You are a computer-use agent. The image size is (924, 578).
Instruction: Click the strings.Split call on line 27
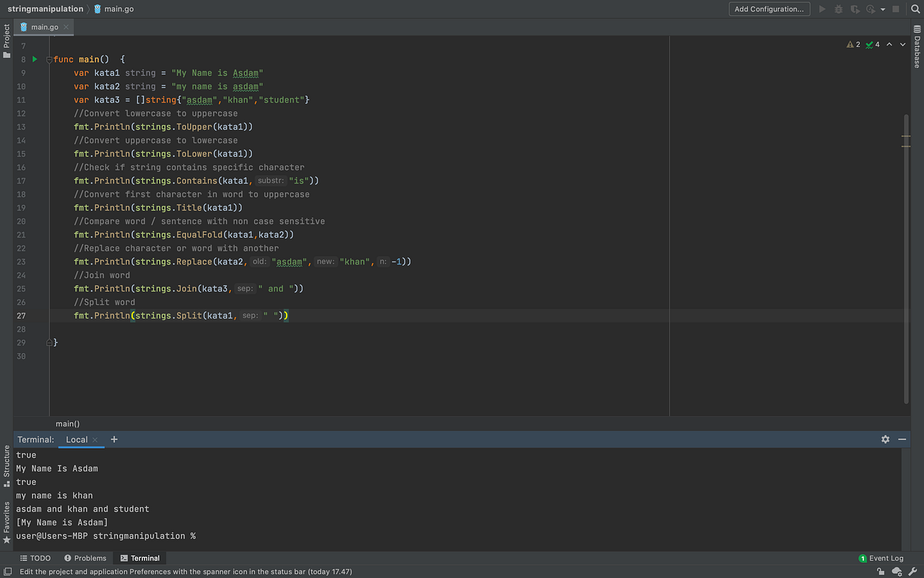(168, 316)
